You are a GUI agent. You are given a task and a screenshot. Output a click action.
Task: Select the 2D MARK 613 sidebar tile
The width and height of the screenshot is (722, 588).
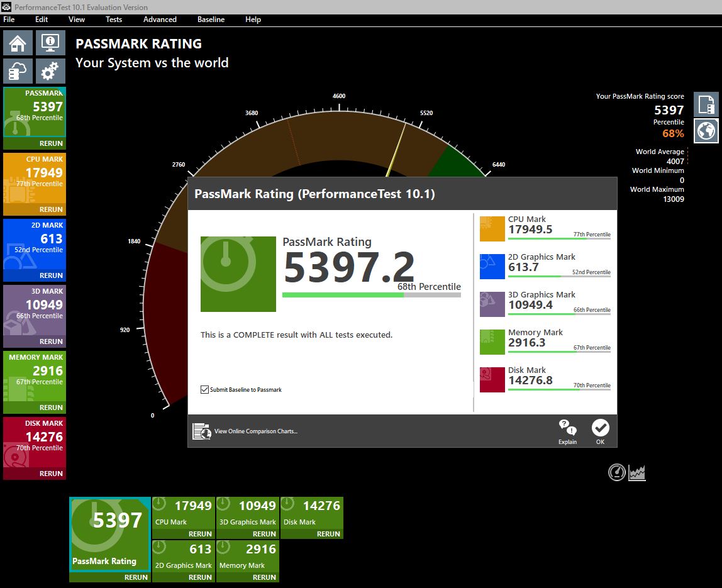(35, 243)
